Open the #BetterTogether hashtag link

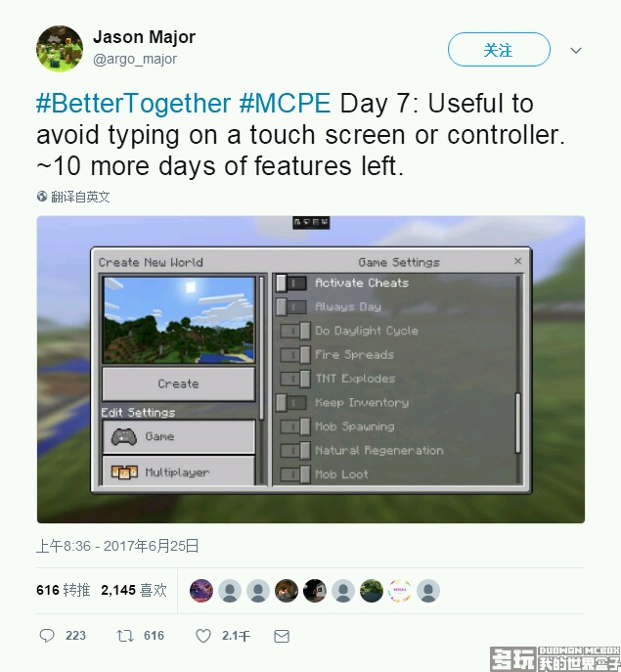(x=134, y=104)
